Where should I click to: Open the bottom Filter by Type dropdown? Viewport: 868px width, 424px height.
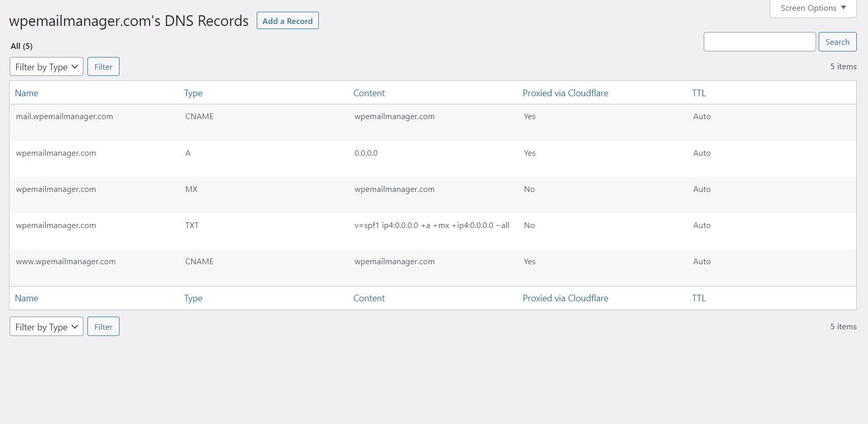coord(46,327)
